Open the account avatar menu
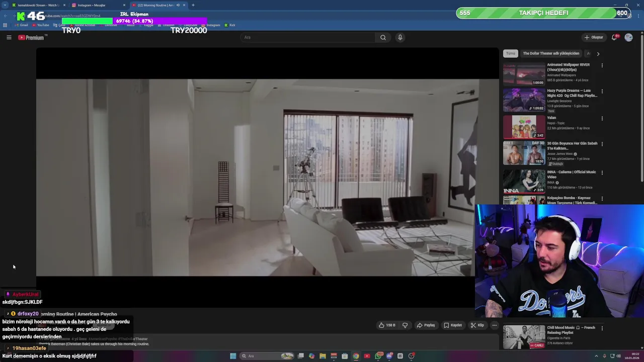644x362 pixels. tap(628, 37)
